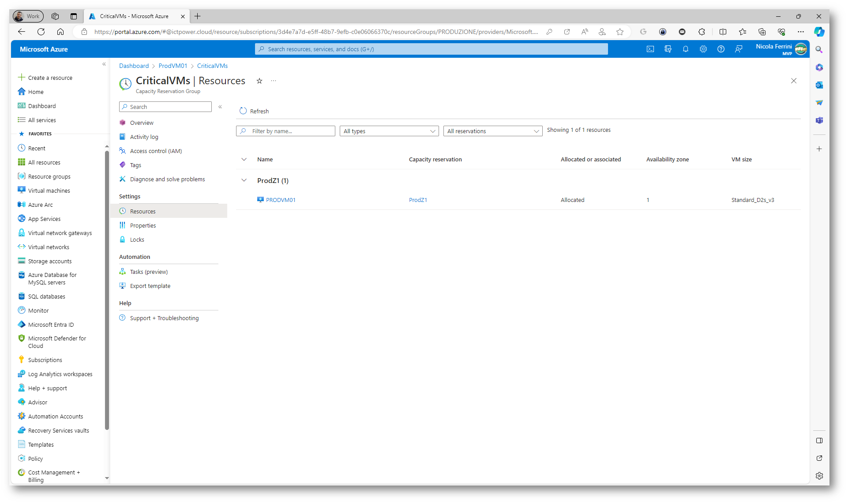Open Recovery Services vaults favorite
Image resolution: width=848 pixels, height=504 pixels.
(x=58, y=430)
